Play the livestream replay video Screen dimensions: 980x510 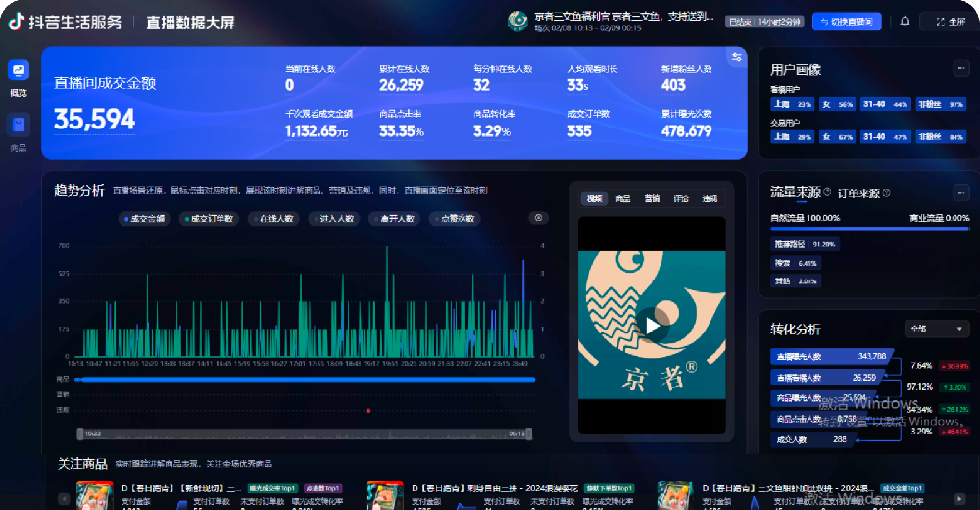[x=652, y=326]
